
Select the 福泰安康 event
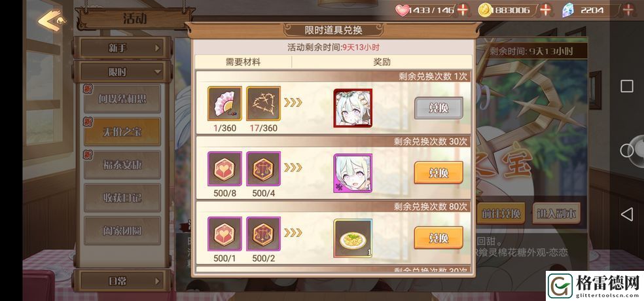tap(122, 165)
